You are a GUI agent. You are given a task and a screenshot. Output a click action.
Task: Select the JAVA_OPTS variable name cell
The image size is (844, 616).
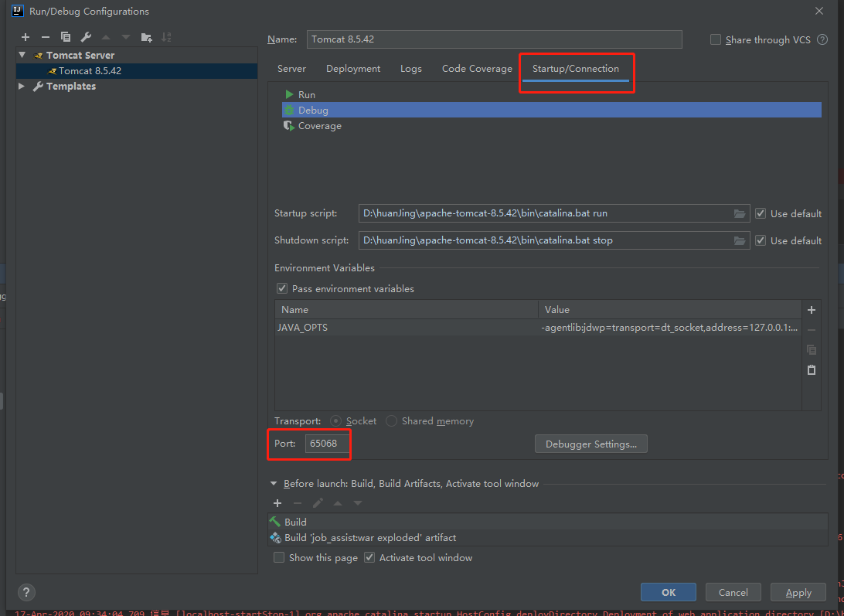click(407, 328)
